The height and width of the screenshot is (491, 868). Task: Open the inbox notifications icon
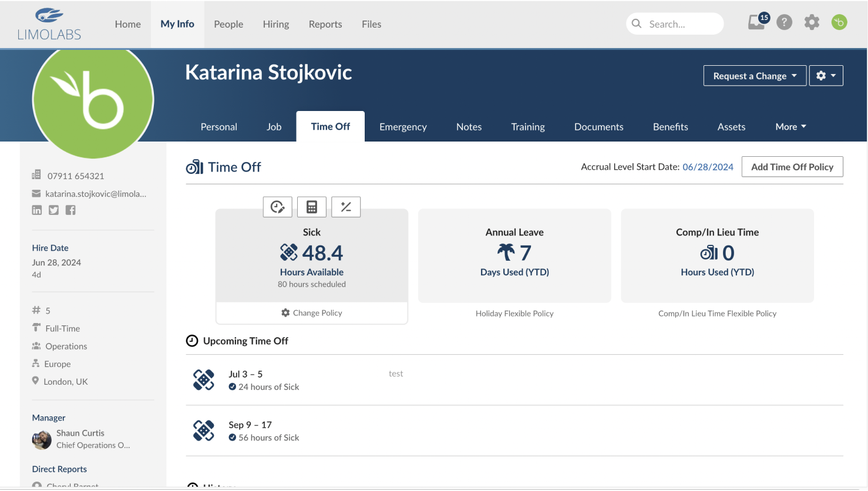coord(756,23)
